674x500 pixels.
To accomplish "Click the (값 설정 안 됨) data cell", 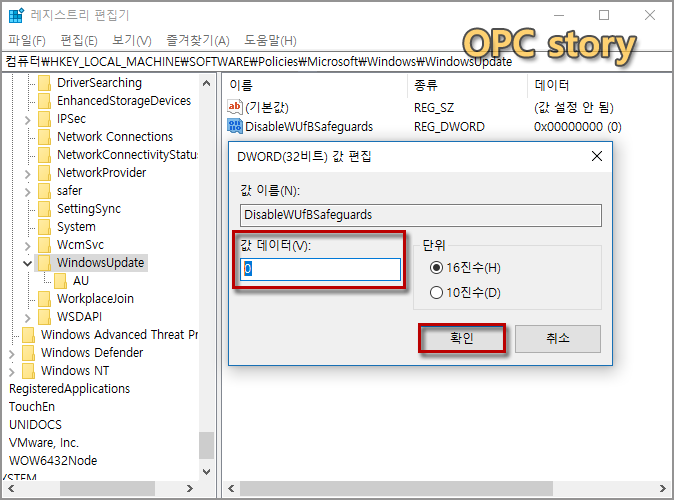I will pyautogui.click(x=573, y=107).
